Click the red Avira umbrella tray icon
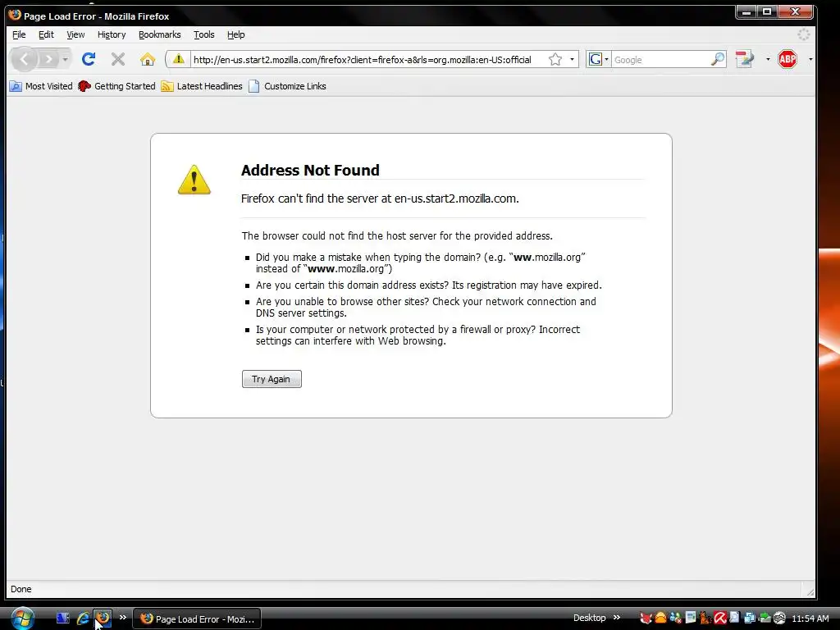Viewport: 840px width, 630px height. tap(719, 619)
